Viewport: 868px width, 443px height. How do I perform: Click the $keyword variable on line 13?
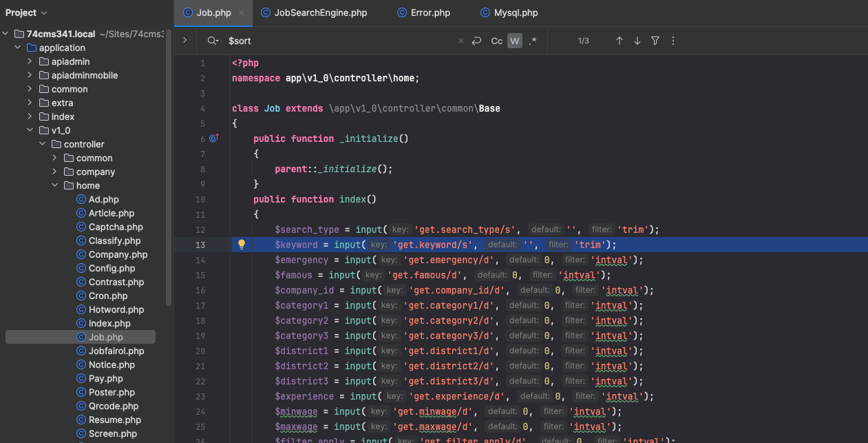click(297, 245)
